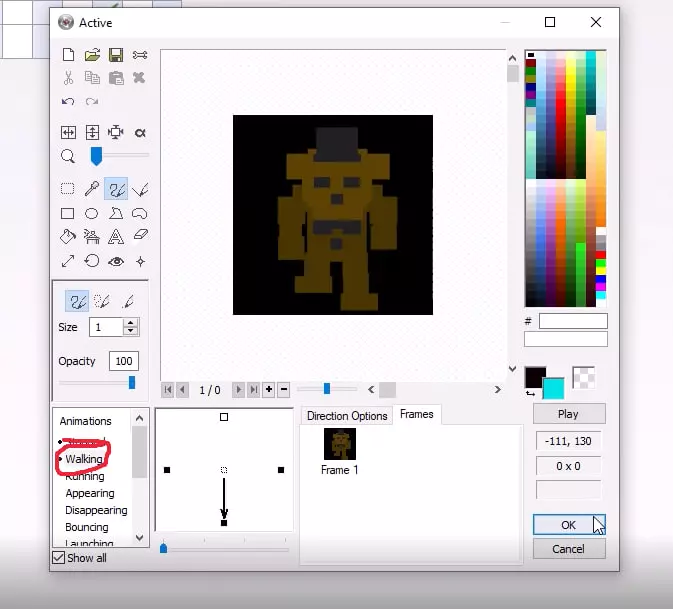Select the Rectangle shape tool
The width and height of the screenshot is (673, 609).
[x=68, y=213]
